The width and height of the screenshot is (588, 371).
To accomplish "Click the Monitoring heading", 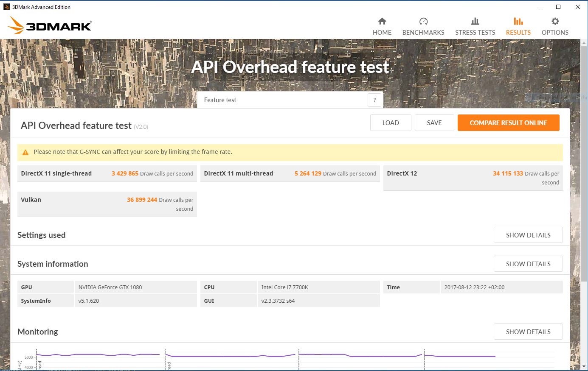I will 38,332.
